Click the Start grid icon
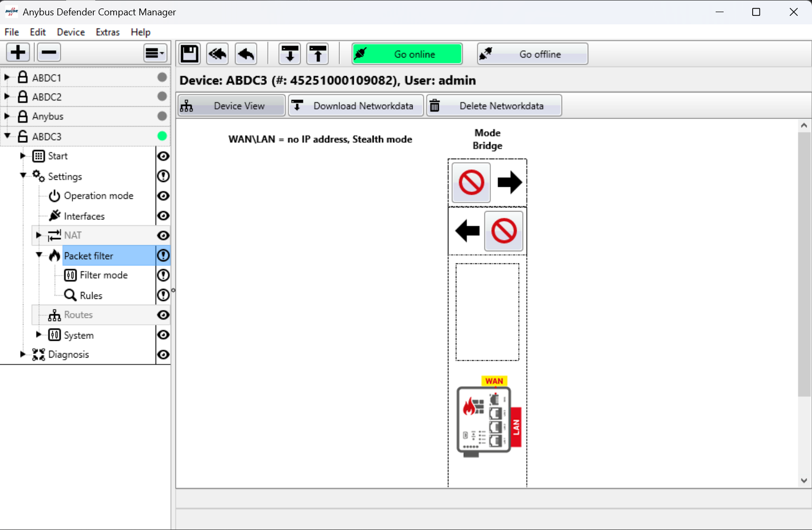Image resolution: width=812 pixels, height=530 pixels. click(x=39, y=156)
